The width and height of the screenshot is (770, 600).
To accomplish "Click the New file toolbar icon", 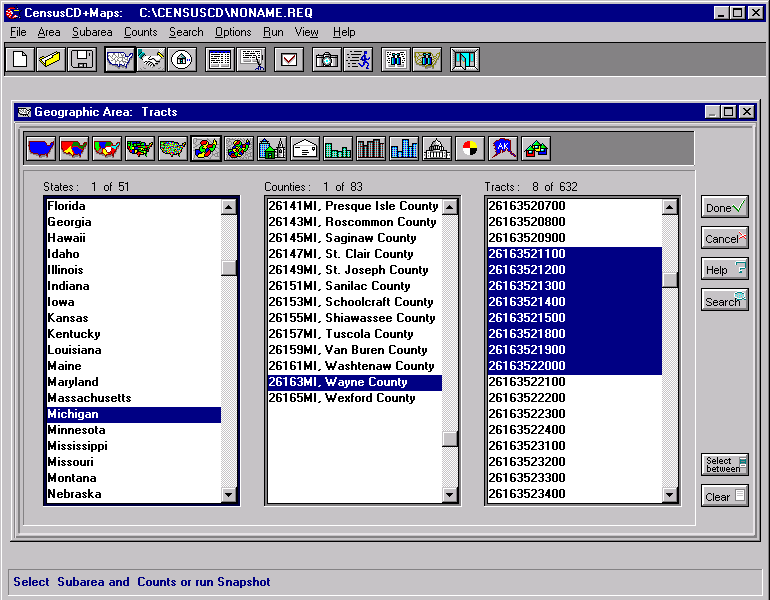I will (x=19, y=60).
